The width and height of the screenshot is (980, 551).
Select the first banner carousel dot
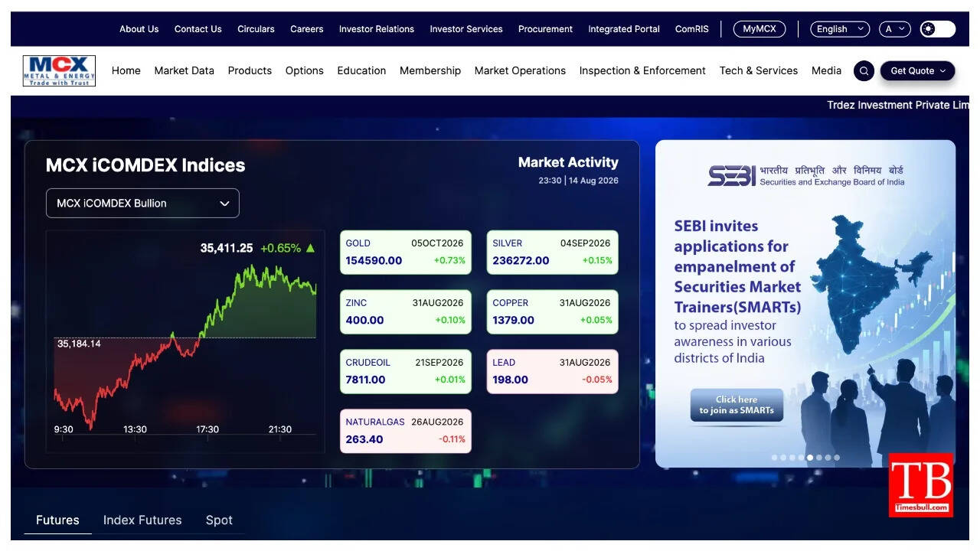(x=774, y=458)
